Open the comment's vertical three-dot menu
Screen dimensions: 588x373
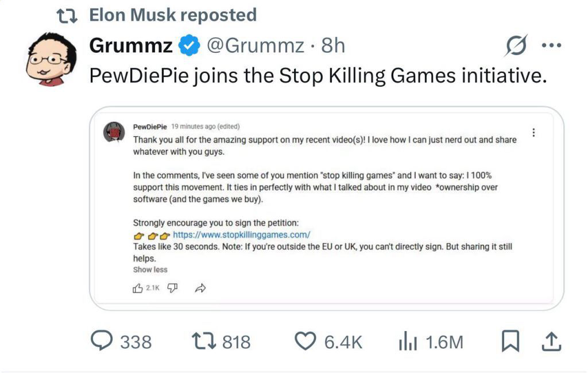coord(533,132)
